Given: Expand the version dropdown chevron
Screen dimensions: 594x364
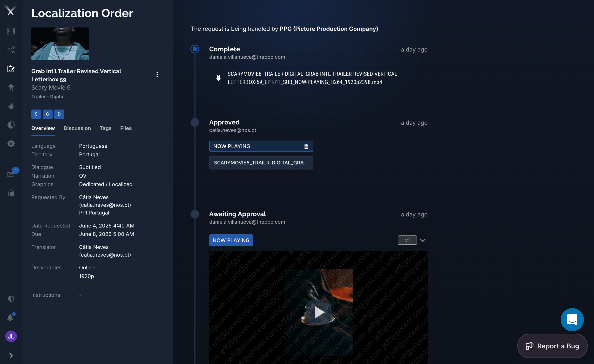Looking at the screenshot, I should point(423,240).
